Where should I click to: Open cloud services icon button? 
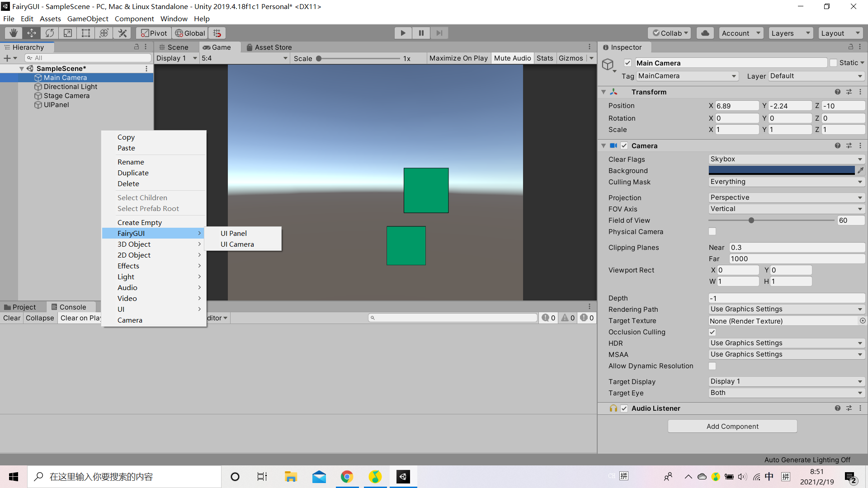point(705,33)
